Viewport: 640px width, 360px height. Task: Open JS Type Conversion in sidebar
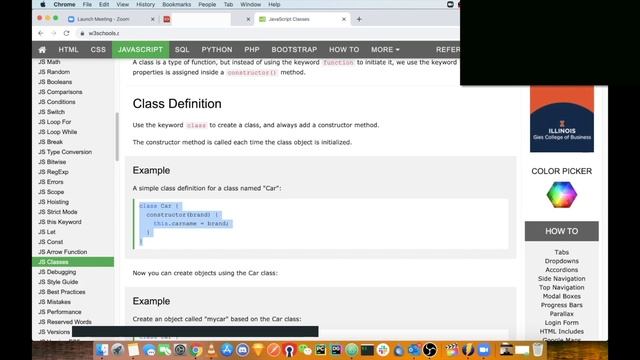point(65,152)
